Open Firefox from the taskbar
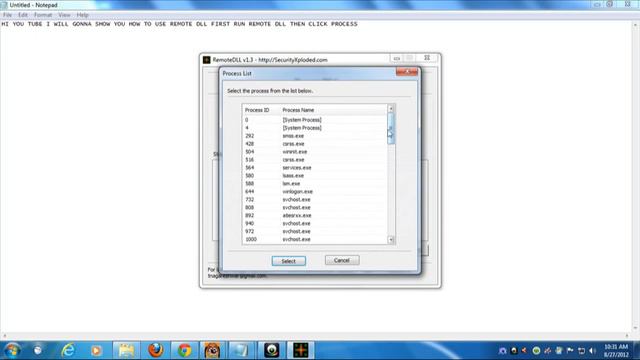Screen dimensions: 640x360 coord(156,350)
